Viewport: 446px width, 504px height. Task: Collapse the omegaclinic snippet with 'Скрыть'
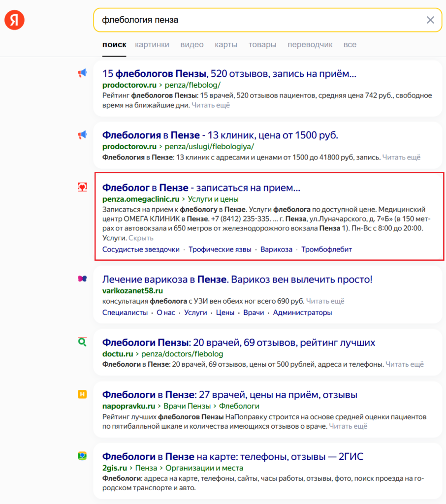click(x=141, y=238)
